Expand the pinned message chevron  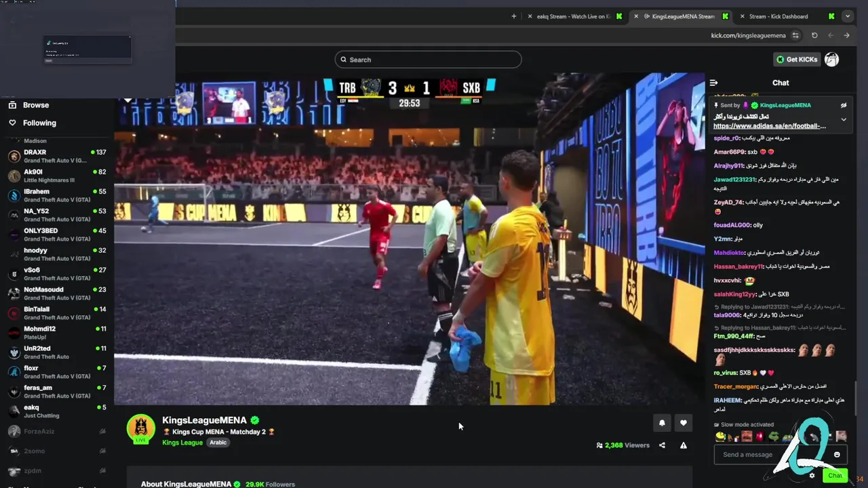tap(844, 119)
